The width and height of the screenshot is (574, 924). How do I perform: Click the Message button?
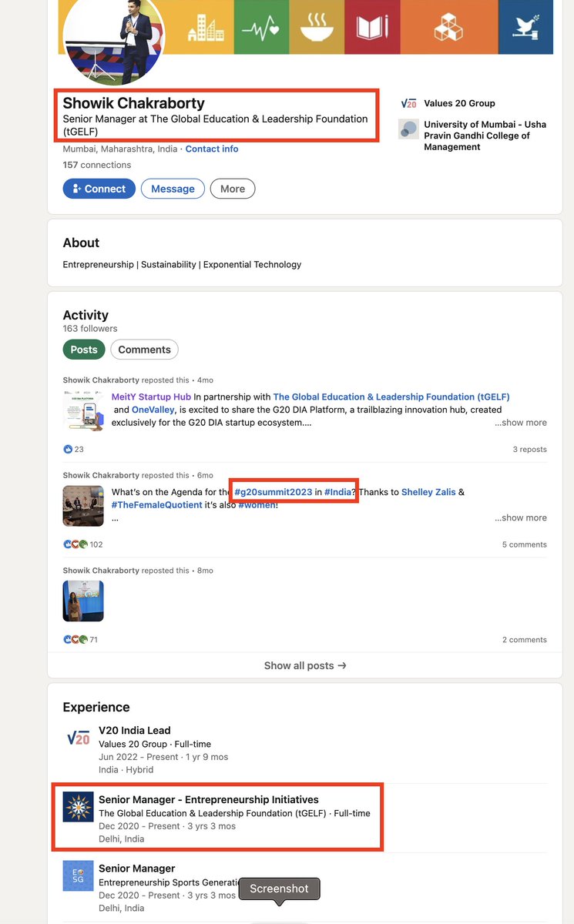point(173,189)
